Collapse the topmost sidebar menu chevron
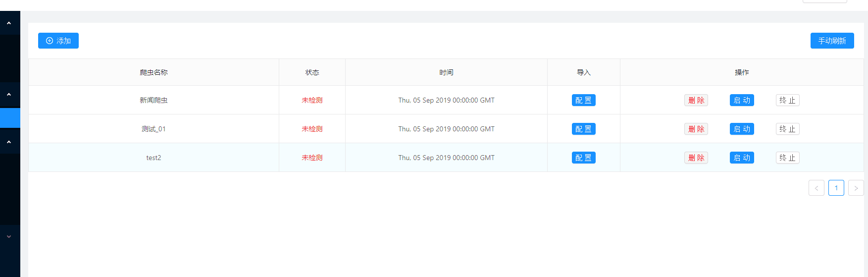 click(x=9, y=23)
